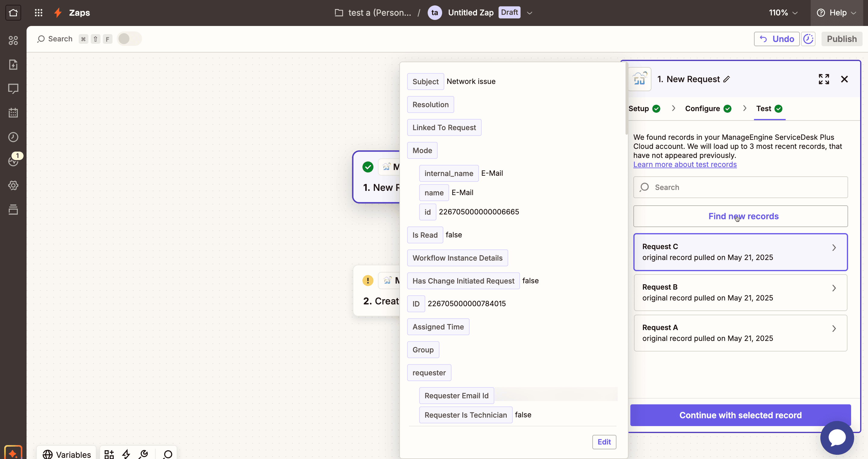Toggle the switch next to canvas Search
The image size is (868, 459).
(x=129, y=39)
